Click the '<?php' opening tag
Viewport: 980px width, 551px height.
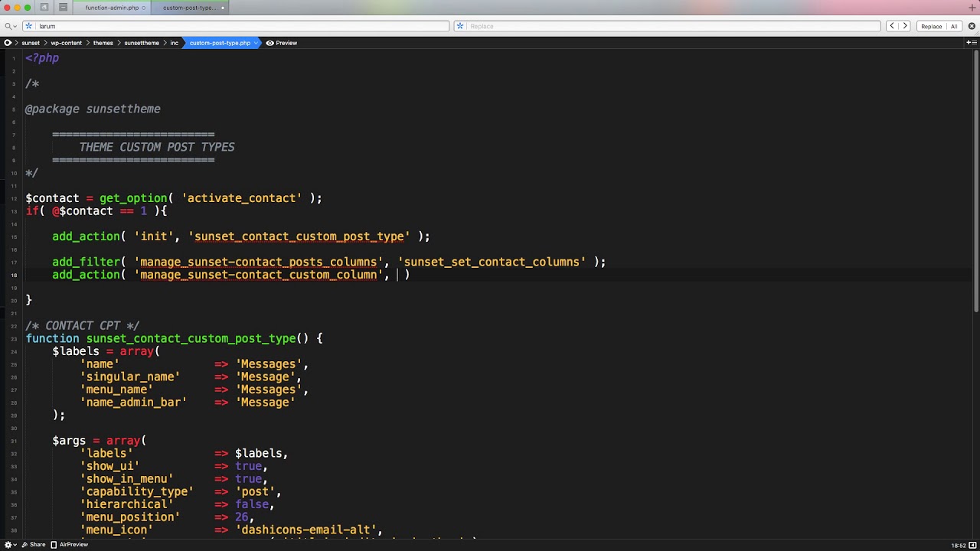[x=42, y=58]
